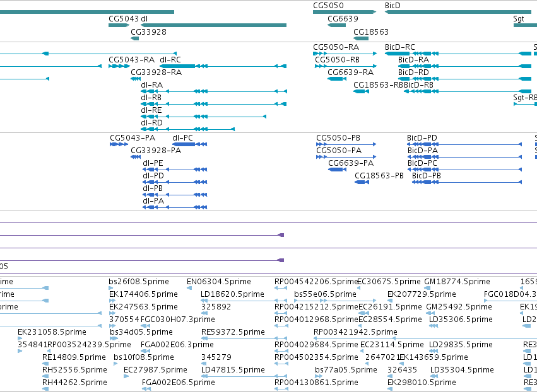537x392 pixels.
Task: Open the CG6639-RA transcript label
Action: pyautogui.click(x=350, y=72)
